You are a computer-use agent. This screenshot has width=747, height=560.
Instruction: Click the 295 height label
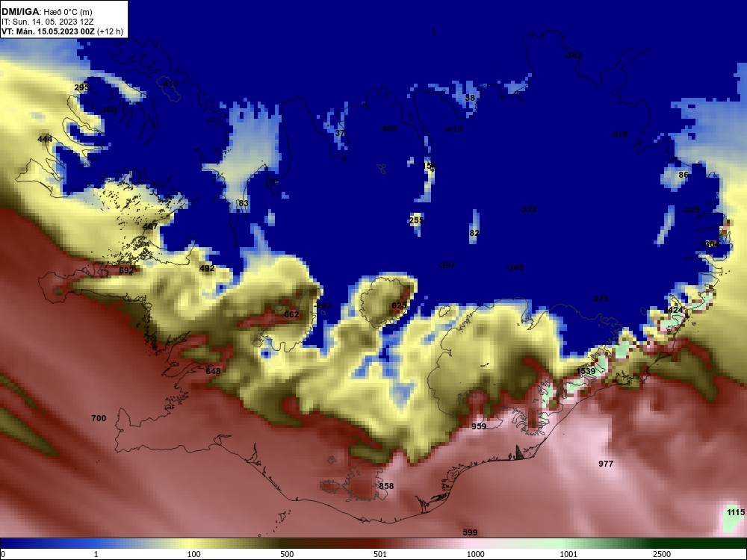[x=81, y=87]
